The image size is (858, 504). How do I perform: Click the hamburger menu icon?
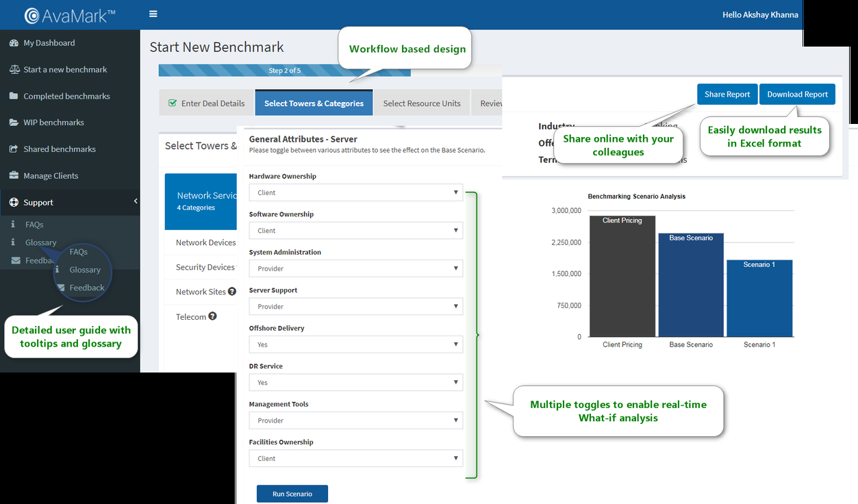[x=153, y=14]
